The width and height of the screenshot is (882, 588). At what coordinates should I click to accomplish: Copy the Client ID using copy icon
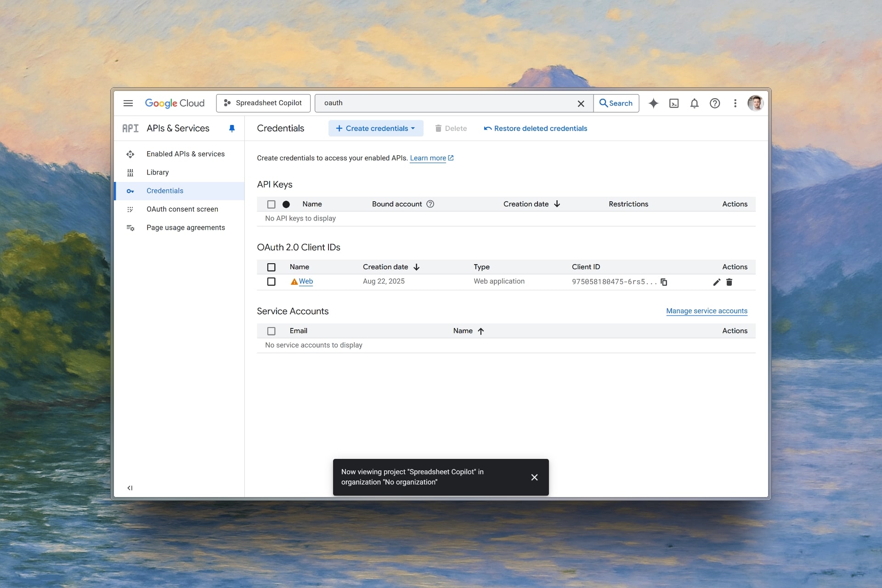(664, 282)
